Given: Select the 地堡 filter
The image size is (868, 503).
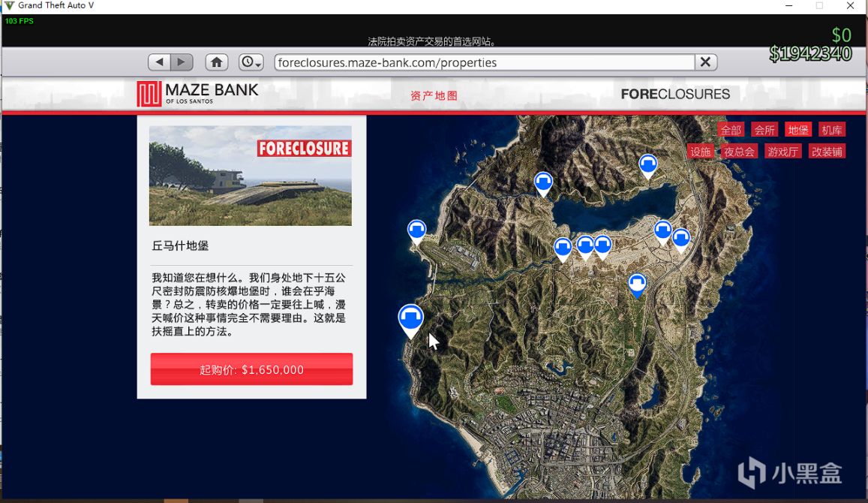Looking at the screenshot, I should point(798,130).
